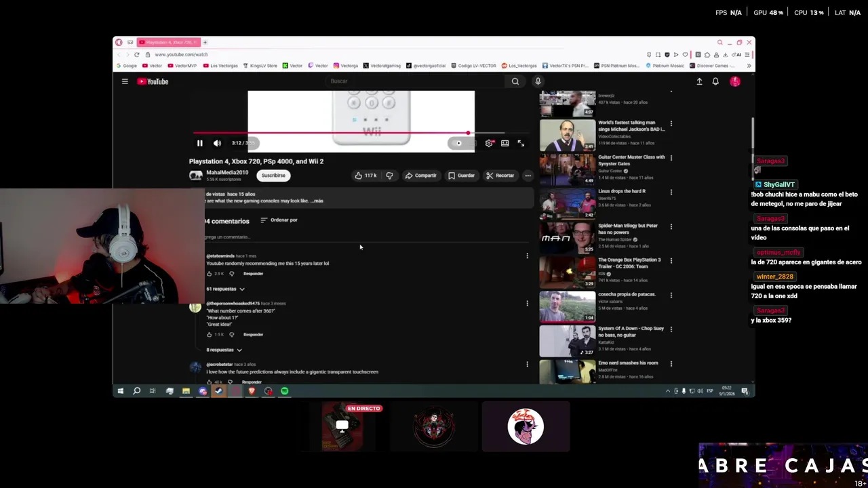Open Windows taskbar search

pyautogui.click(x=136, y=391)
